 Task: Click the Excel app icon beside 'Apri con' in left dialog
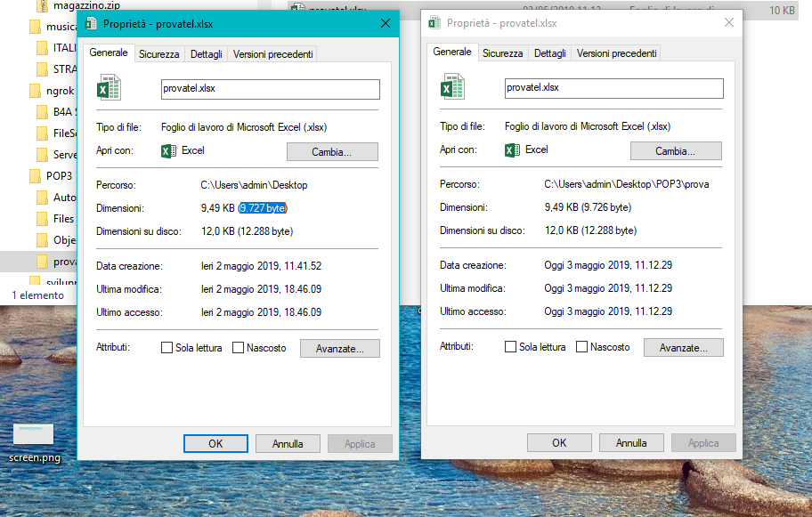point(168,150)
